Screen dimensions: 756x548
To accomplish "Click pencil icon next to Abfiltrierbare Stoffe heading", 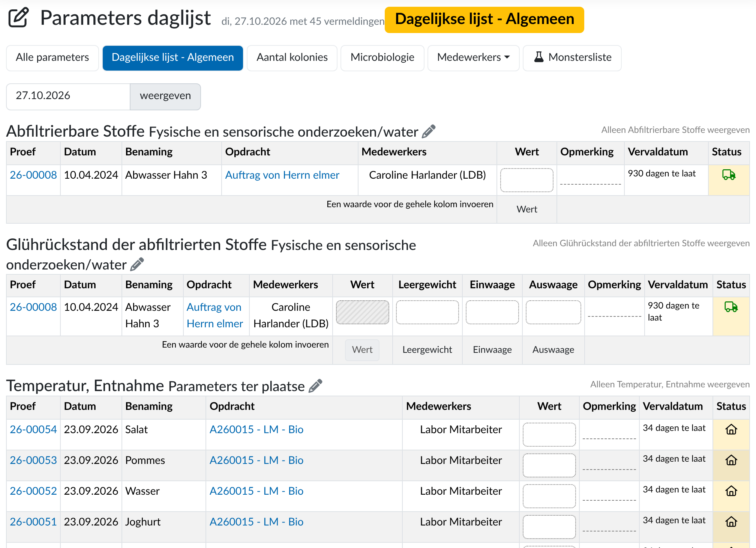I will [x=429, y=131].
